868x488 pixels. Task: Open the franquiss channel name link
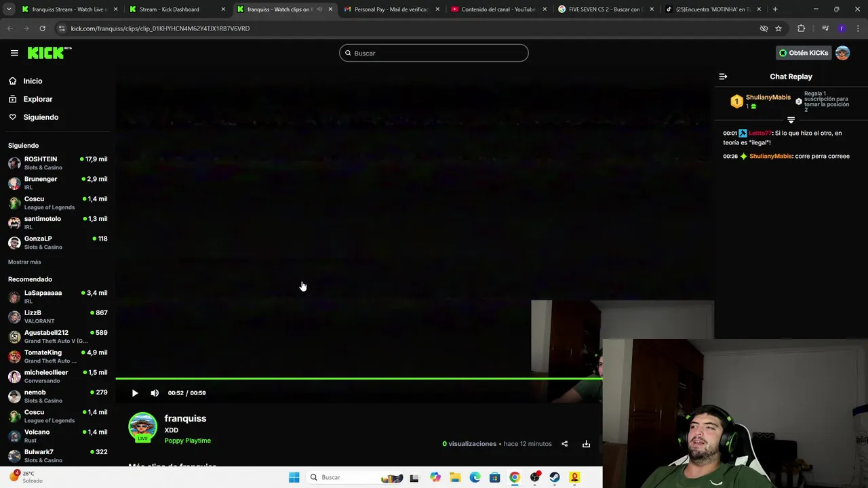tap(185, 418)
